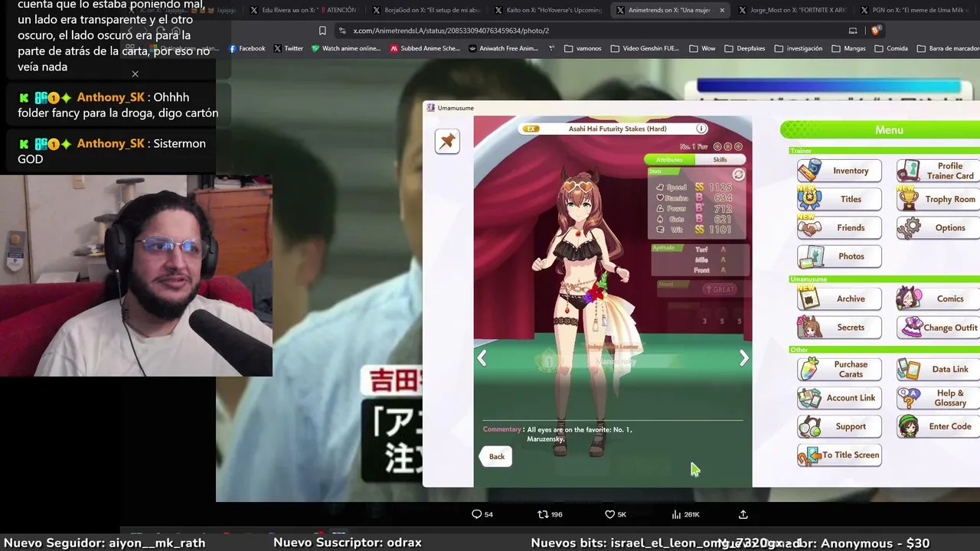Expand the Deepfakes bookmark folder
Viewport: 980px width, 551px height.
(x=744, y=48)
